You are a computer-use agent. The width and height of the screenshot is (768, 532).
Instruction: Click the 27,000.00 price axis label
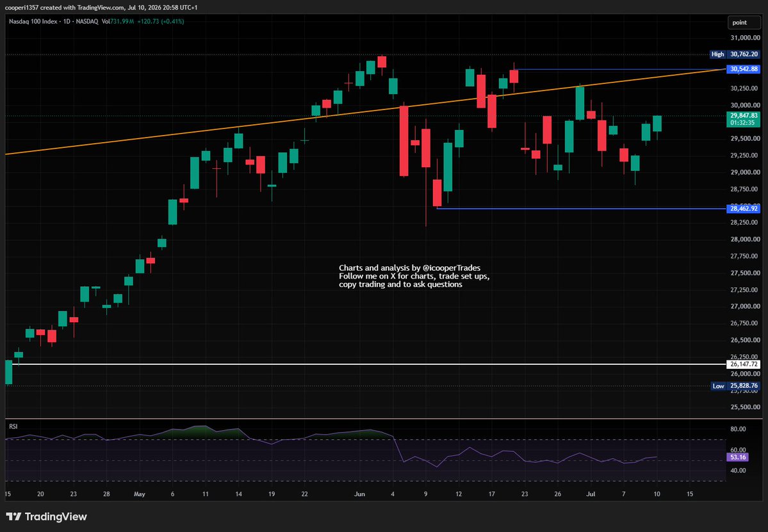click(745, 307)
